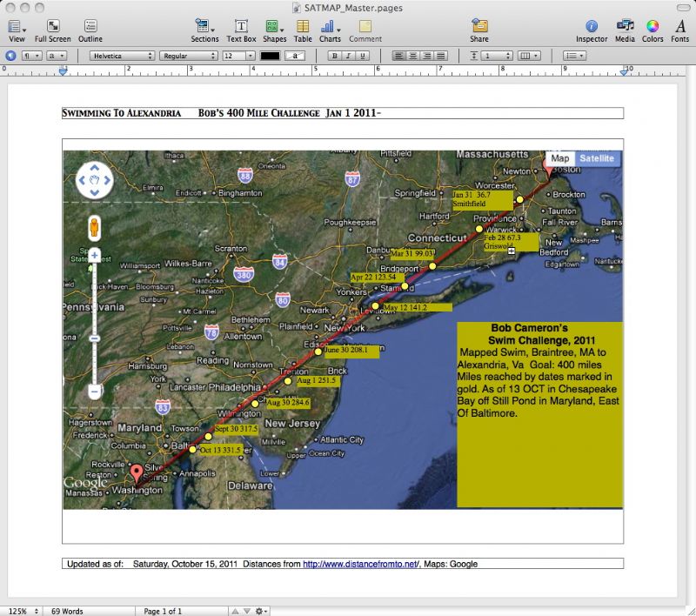696x616 pixels.
Task: Click the toolbar toggle pill button
Action: (x=683, y=8)
